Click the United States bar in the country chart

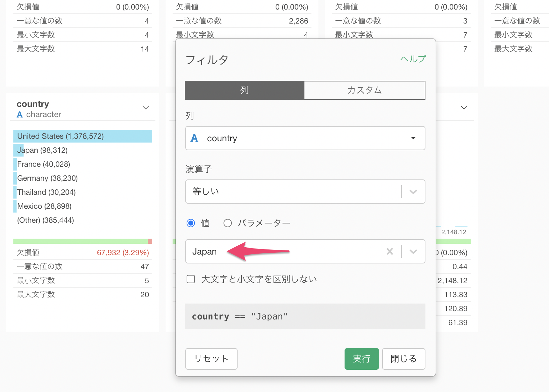82,136
